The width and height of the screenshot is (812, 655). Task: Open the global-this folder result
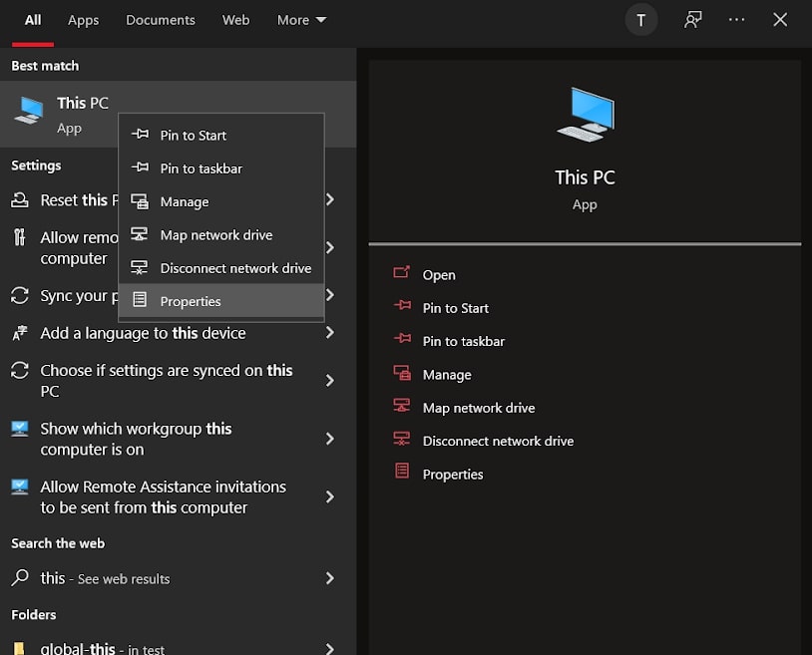[100, 648]
